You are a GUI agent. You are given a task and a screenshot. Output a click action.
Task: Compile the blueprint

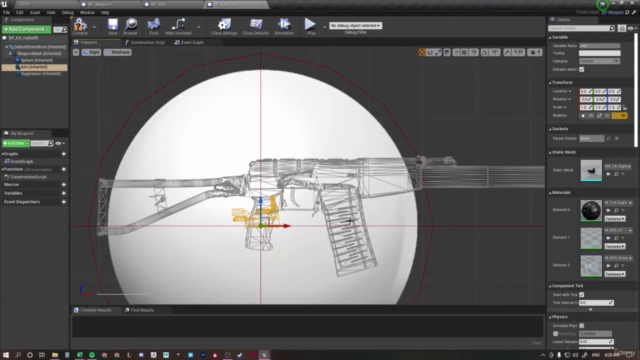pyautogui.click(x=80, y=27)
